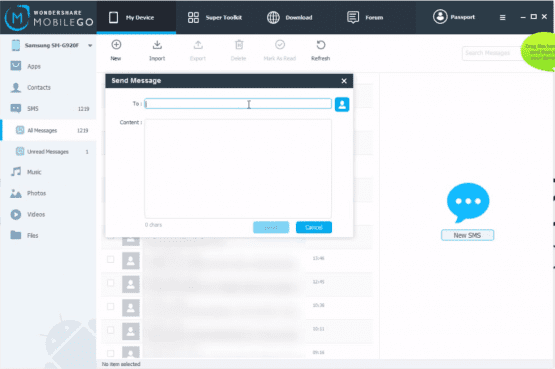This screenshot has width=555, height=369.
Task: Open the Download tab
Action: click(289, 17)
